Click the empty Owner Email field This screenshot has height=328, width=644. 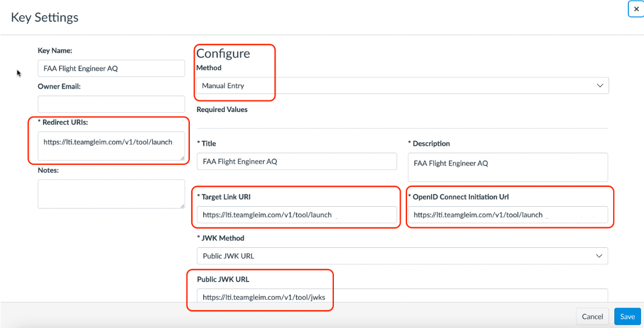point(111,104)
